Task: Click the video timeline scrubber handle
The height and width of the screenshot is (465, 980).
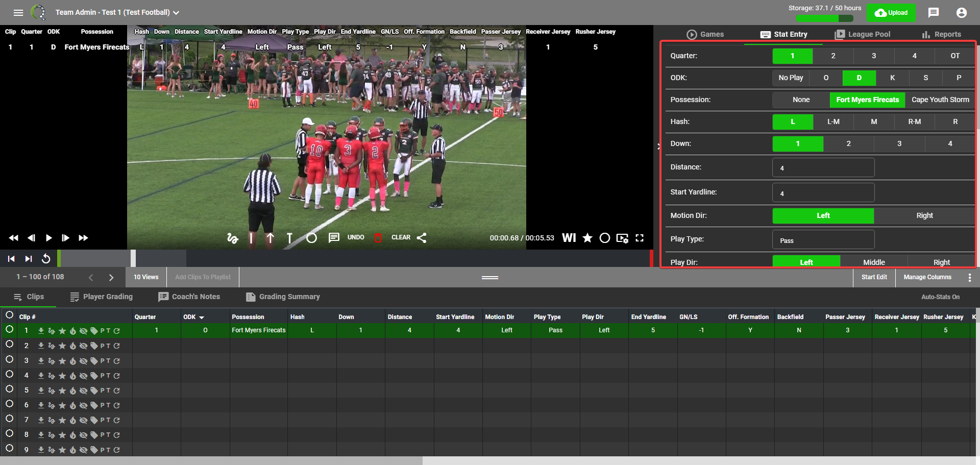Action: (133, 258)
